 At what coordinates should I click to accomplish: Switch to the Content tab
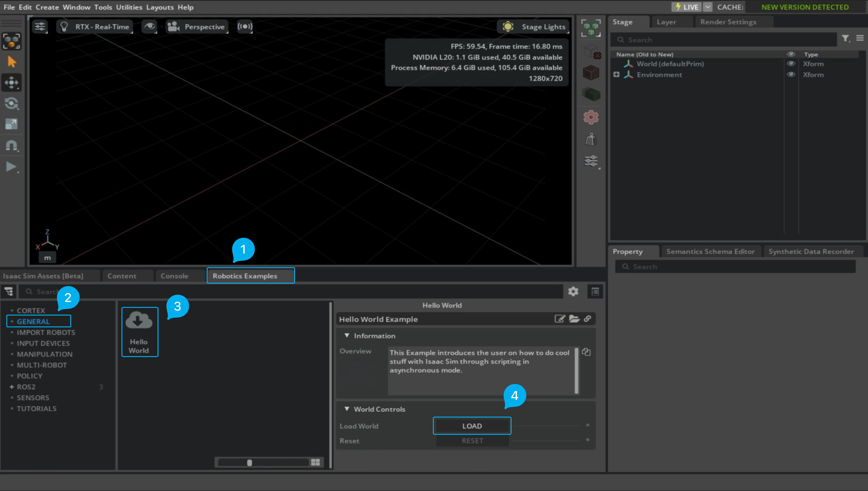(x=122, y=276)
